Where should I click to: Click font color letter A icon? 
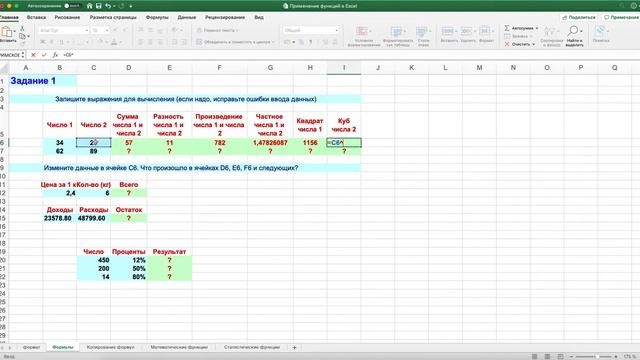tap(114, 42)
